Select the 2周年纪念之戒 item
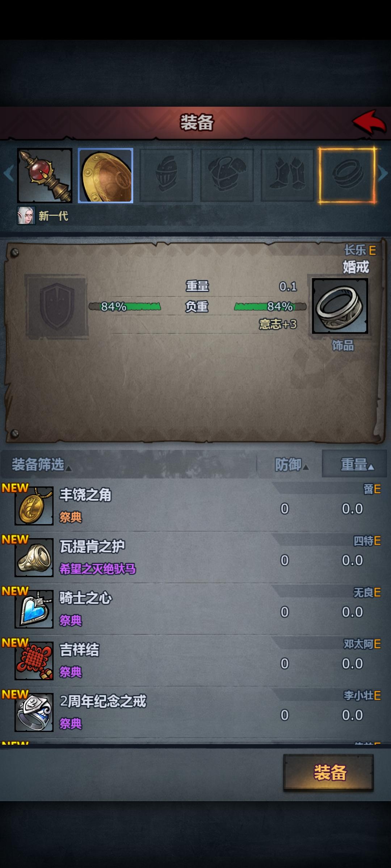391x868 pixels. [x=195, y=712]
